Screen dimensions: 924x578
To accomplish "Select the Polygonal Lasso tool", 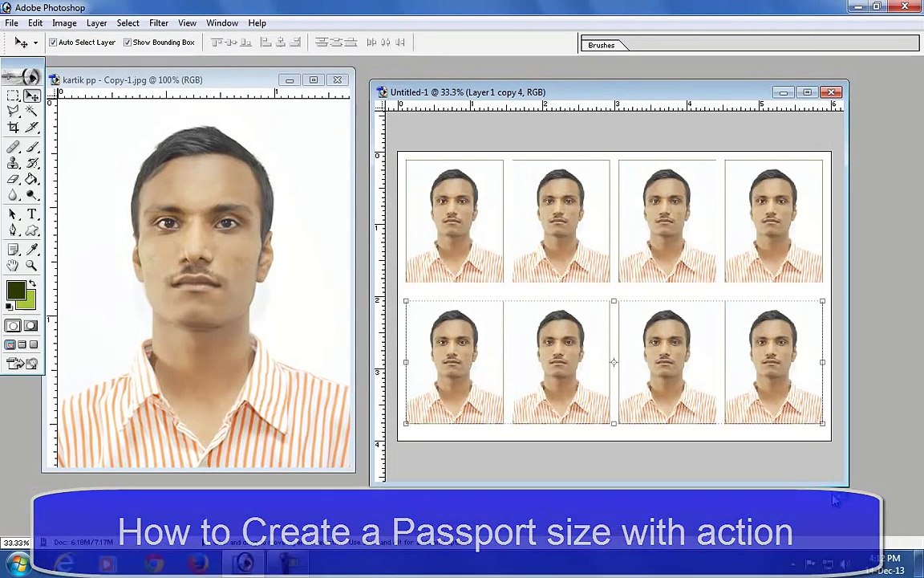I will (x=12, y=111).
